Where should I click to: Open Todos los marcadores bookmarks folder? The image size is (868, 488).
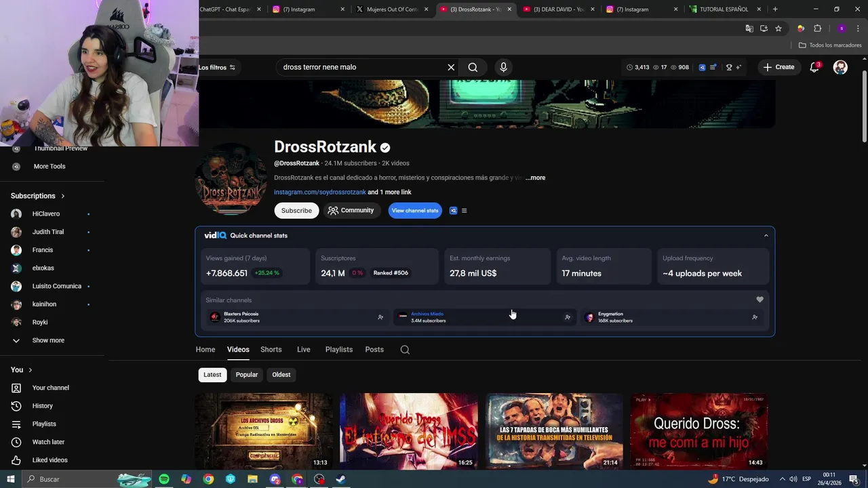tap(830, 45)
